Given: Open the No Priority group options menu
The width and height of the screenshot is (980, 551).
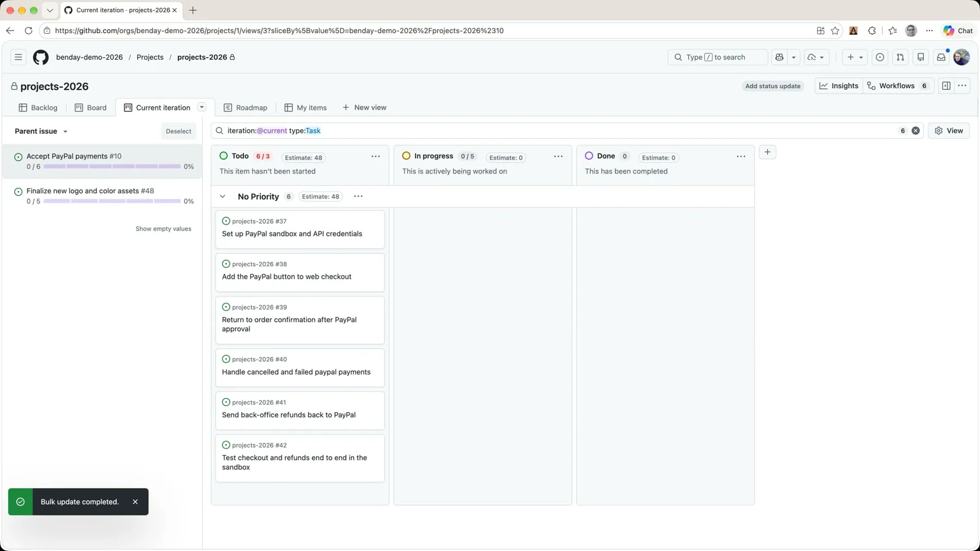Looking at the screenshot, I should (x=358, y=197).
